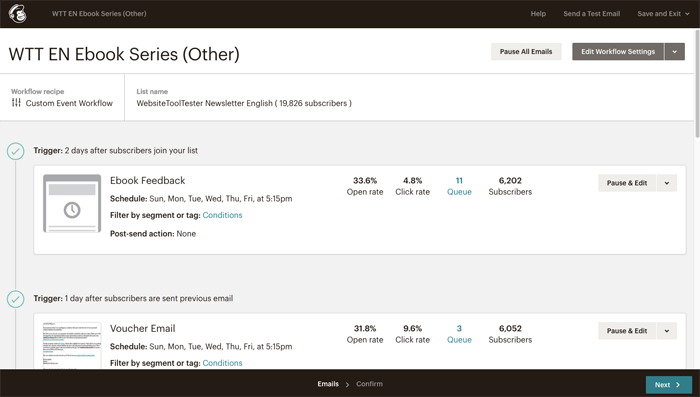Click the page vertical scrollbar

697,84
